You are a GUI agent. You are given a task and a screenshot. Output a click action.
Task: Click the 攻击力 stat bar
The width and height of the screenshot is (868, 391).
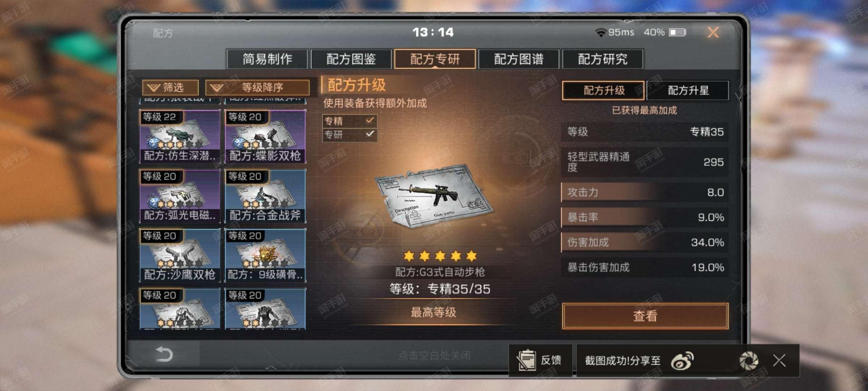coord(644,192)
